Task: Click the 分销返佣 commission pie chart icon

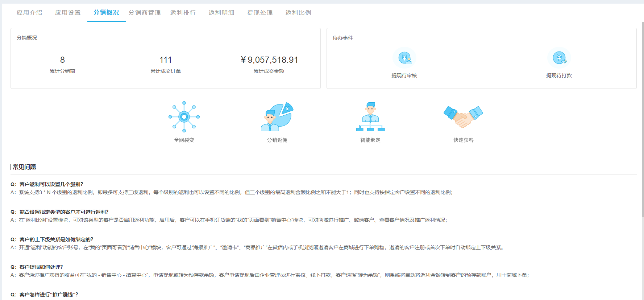Action: pyautogui.click(x=277, y=117)
